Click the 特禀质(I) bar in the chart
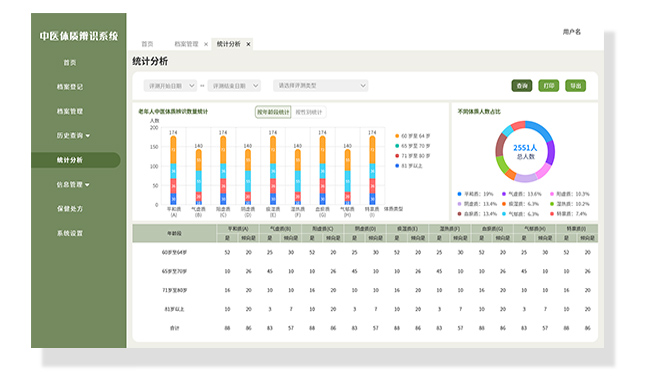This screenshot has width=645, height=376. click(x=372, y=170)
